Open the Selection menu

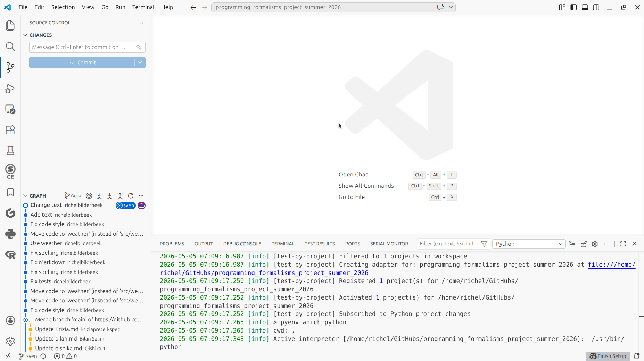click(x=63, y=7)
